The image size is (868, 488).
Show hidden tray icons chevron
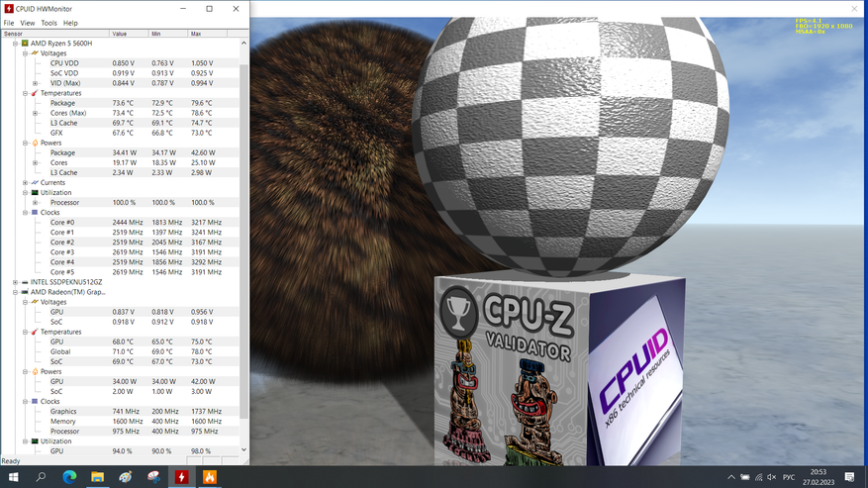click(x=731, y=477)
